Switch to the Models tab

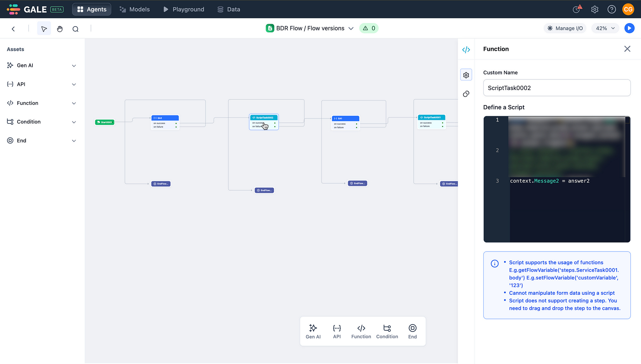pyautogui.click(x=135, y=9)
